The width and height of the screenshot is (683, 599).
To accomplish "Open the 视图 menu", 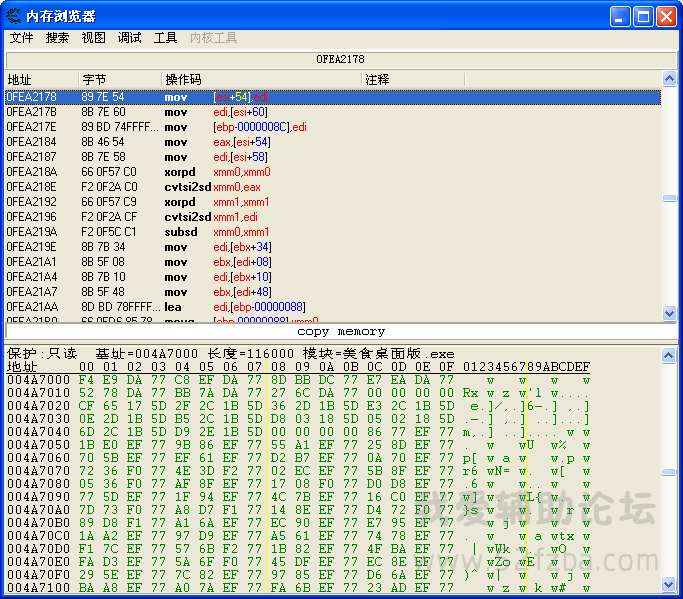I will click(93, 38).
